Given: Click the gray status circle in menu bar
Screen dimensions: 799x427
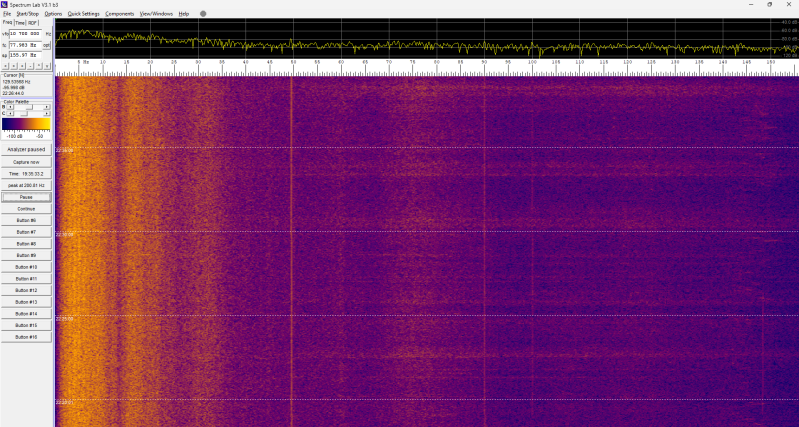Looking at the screenshot, I should tap(203, 14).
